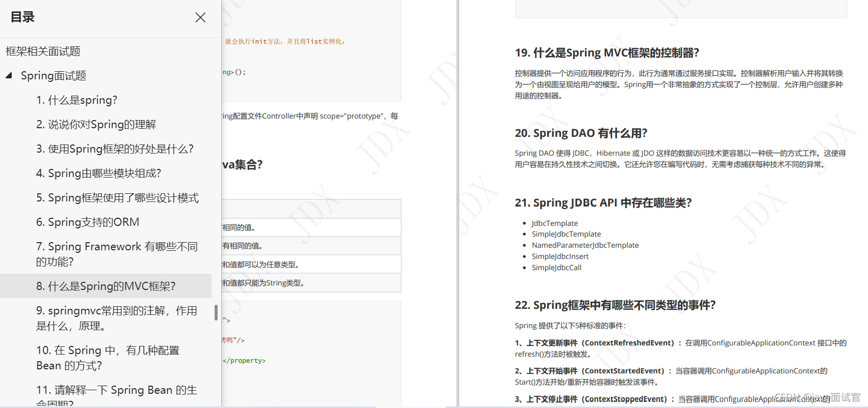Click the table row 和值都可以为任意类型
Screen dimensions: 868x408
[x=311, y=265]
